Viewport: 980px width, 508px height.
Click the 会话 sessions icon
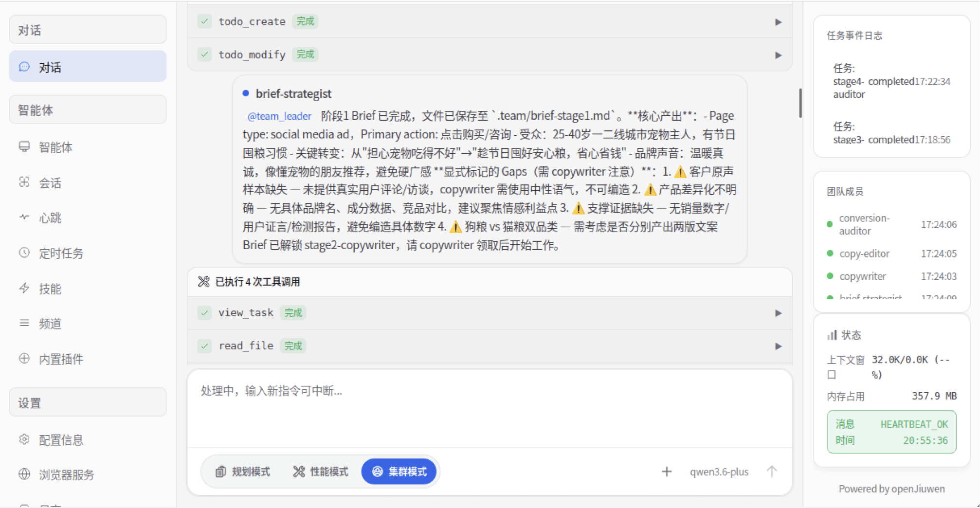point(24,182)
